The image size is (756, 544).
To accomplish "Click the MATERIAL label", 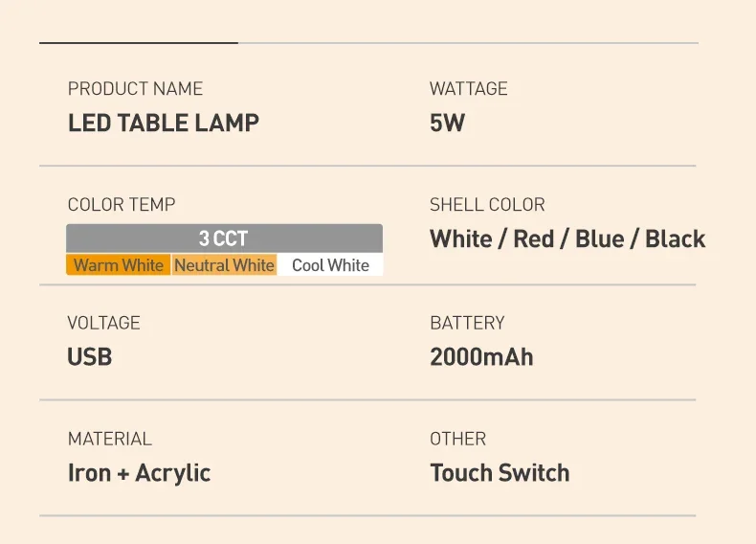I will coord(110,439).
